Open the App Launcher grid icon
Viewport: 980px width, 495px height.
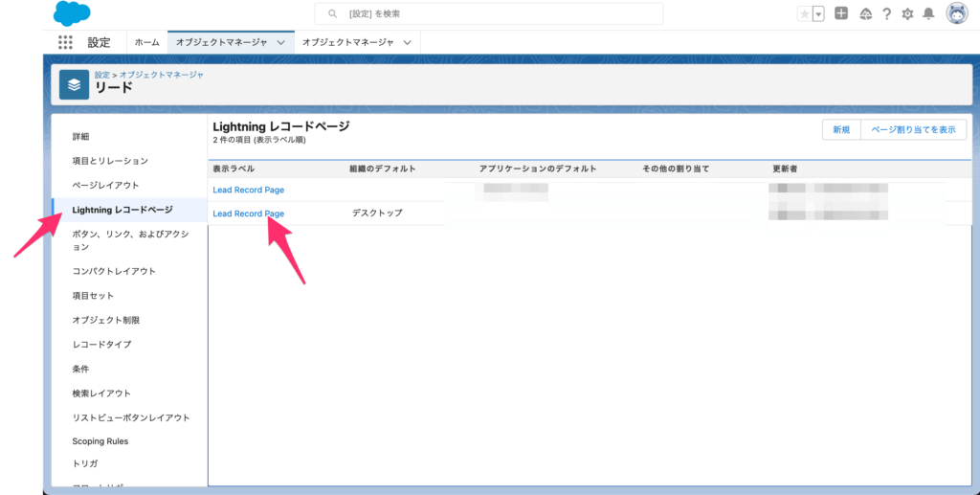65,42
